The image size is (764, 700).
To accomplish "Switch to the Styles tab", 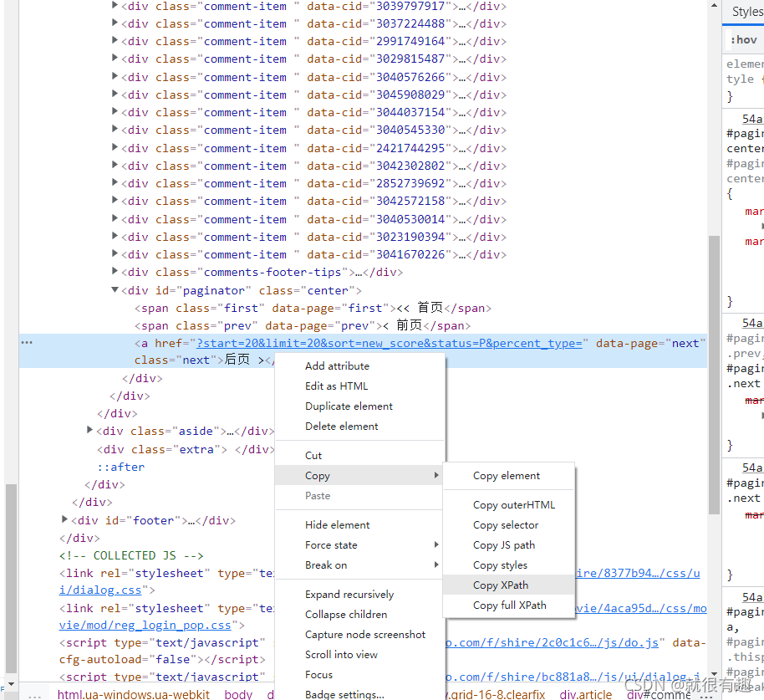I will (746, 12).
